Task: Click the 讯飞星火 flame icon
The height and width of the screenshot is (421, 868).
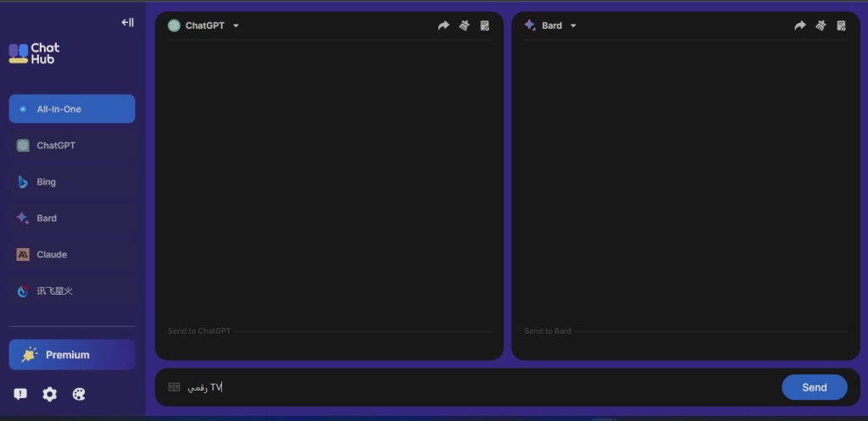Action: pyautogui.click(x=23, y=291)
